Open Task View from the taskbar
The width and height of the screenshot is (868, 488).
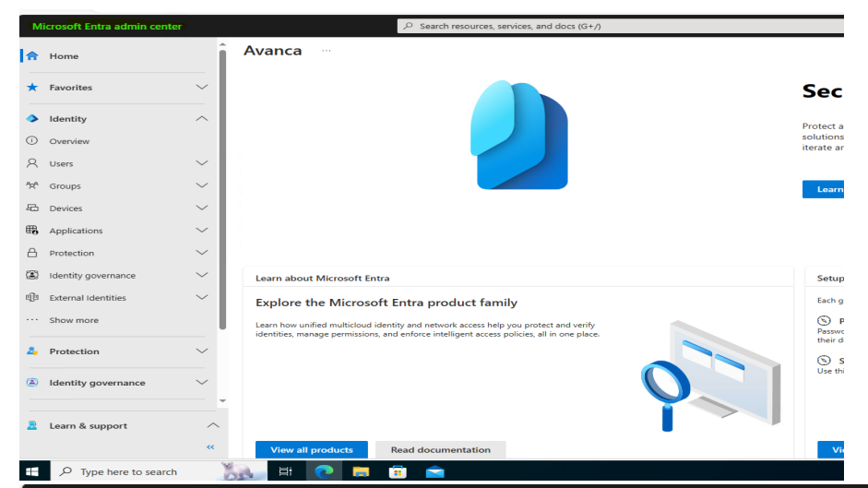pyautogui.click(x=286, y=471)
